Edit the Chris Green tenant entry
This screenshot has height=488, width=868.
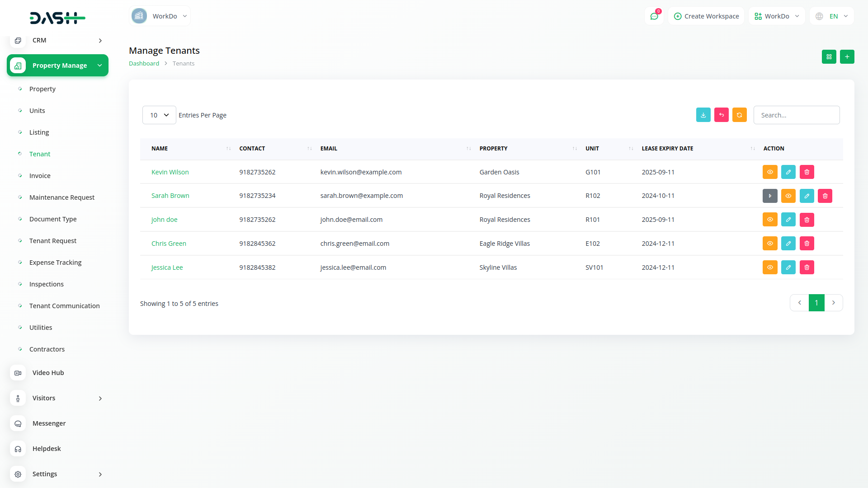[788, 244]
